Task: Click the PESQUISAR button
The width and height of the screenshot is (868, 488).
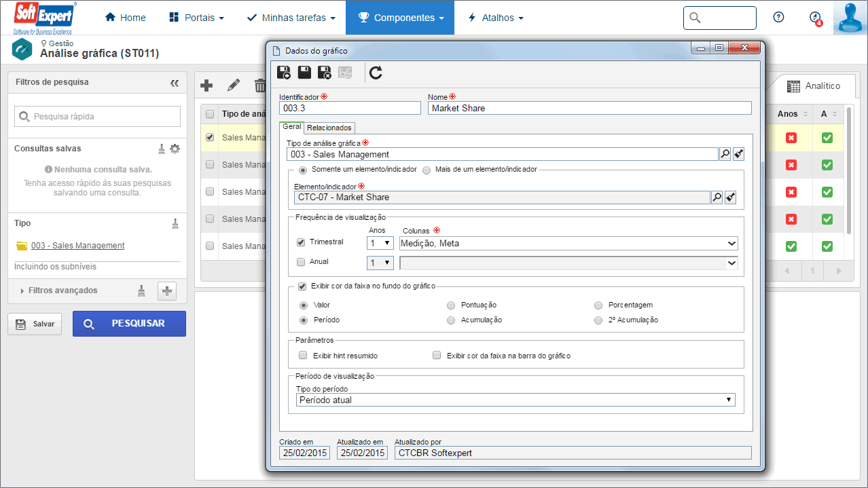Action: (129, 324)
